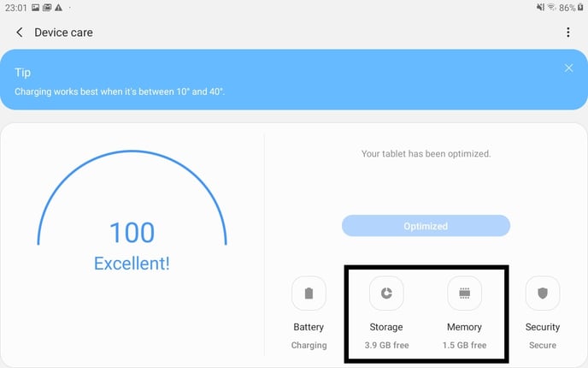The image size is (588, 368).
Task: Open the Memory chip icon
Action: click(464, 294)
